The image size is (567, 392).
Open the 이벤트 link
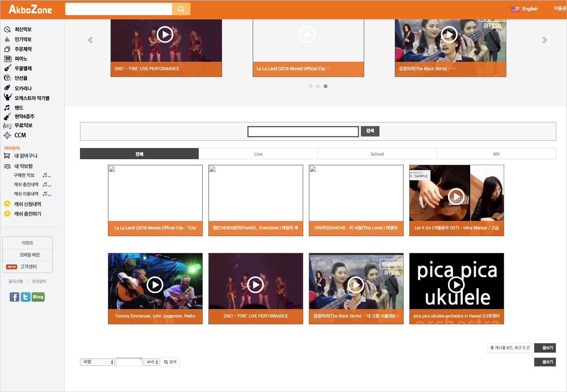pos(28,243)
